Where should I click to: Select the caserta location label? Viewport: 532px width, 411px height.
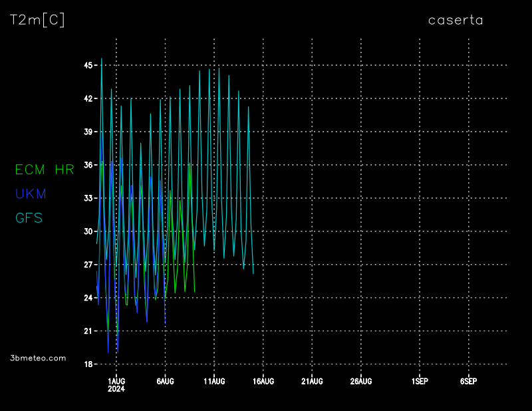tap(456, 20)
